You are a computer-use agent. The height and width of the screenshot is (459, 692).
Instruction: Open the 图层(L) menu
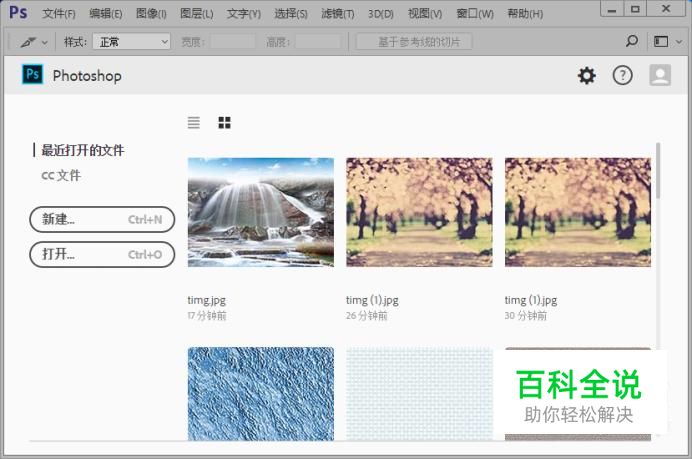(196, 14)
